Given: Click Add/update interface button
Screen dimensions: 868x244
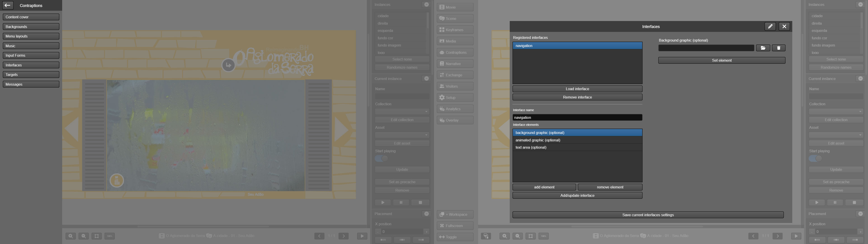Looking at the screenshot, I should 577,195.
